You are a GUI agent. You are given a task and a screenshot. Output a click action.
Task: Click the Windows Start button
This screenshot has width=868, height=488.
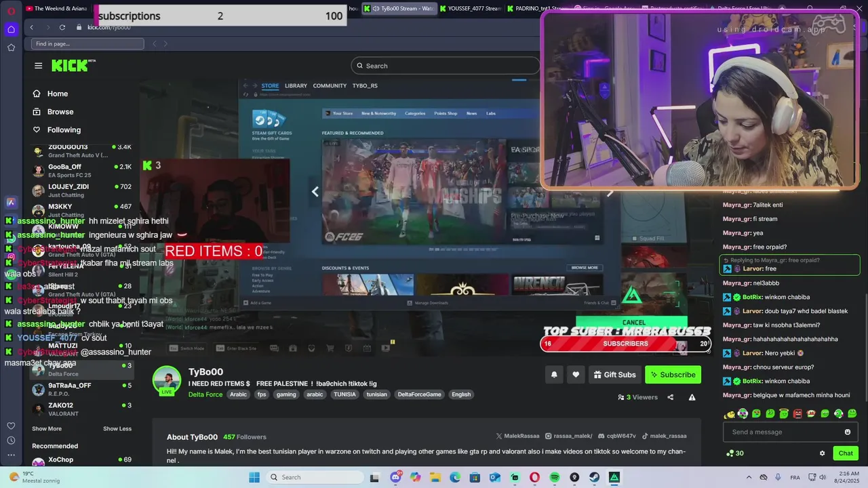[x=254, y=477]
